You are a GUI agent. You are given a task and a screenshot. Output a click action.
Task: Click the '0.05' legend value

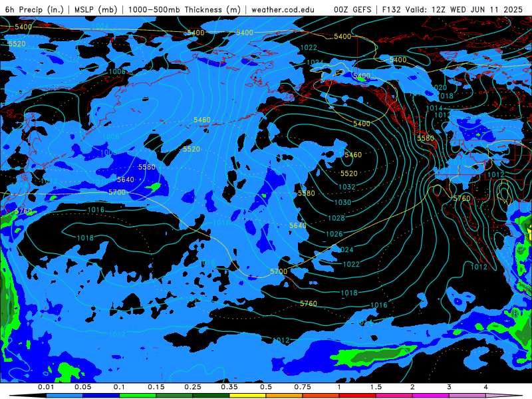[x=82, y=387]
